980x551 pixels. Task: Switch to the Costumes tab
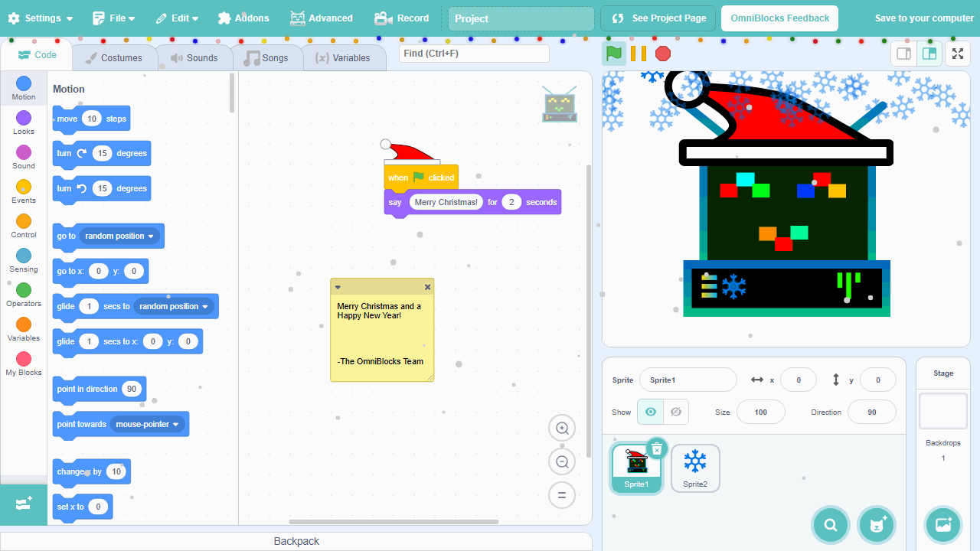click(113, 57)
